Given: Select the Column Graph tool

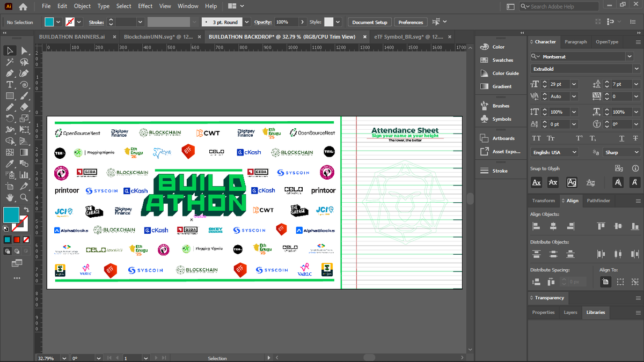Looking at the screenshot, I should (24, 175).
